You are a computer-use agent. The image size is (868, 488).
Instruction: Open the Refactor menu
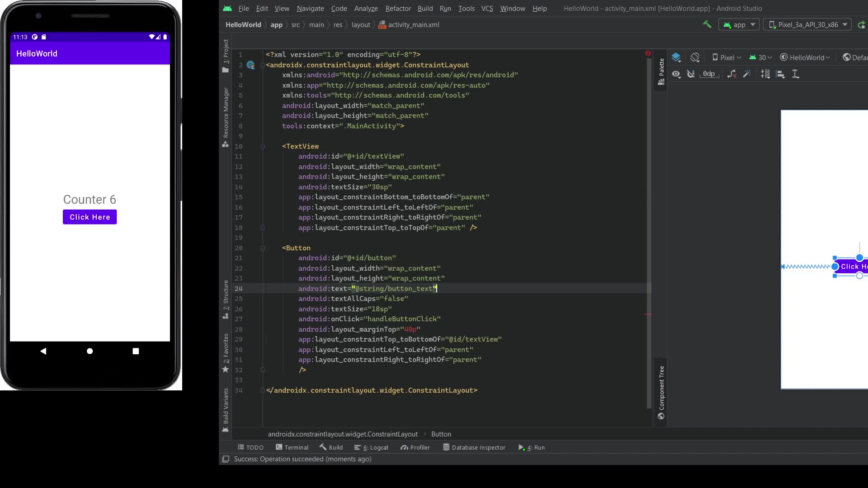[x=397, y=8]
